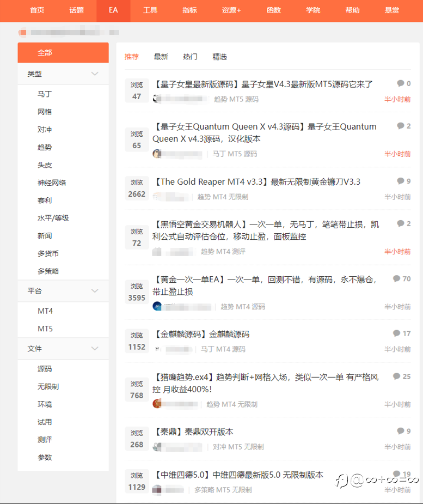This screenshot has width=423, height=504.
Task: Click comment icon on 秦鼎 post
Action: coord(401,431)
